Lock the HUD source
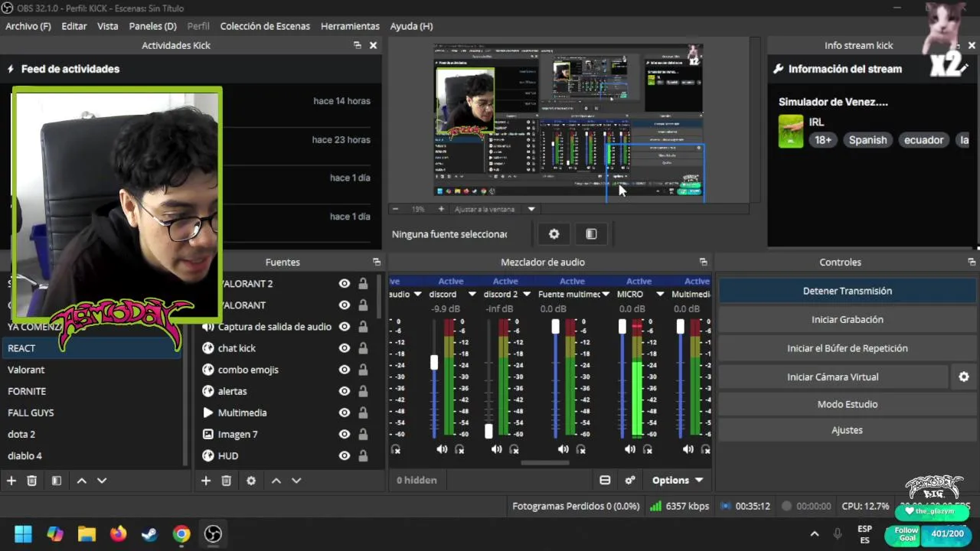This screenshot has height=551, width=980. click(363, 455)
